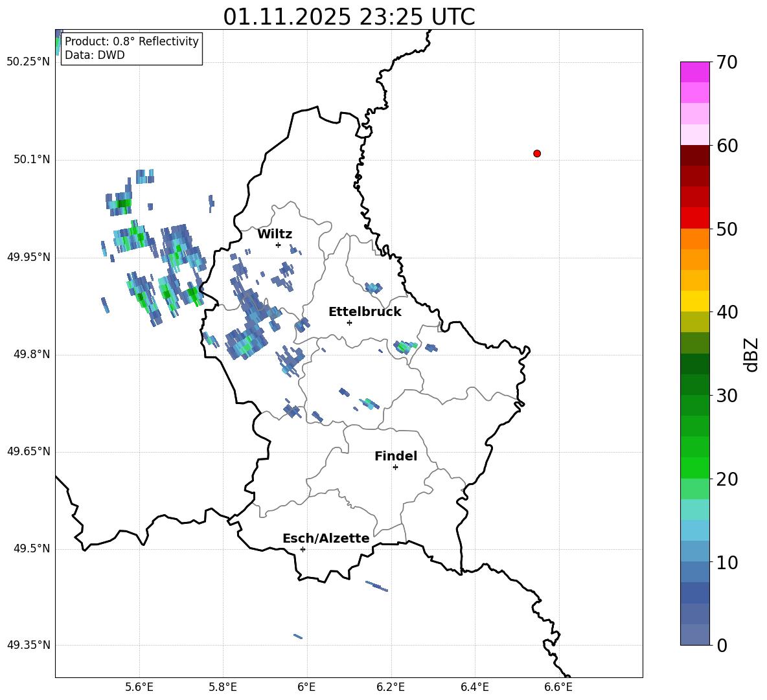Click the 5.6°E longitude label
Image resolution: width=767 pixels, height=700 pixels.
(139, 687)
